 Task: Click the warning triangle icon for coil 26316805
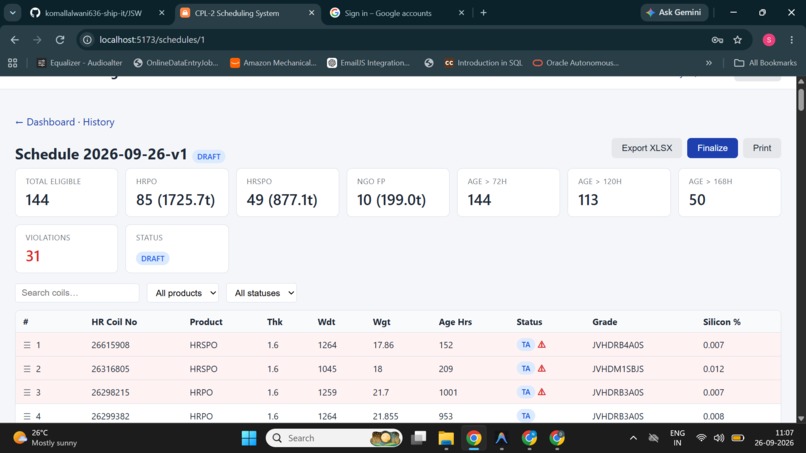(x=542, y=369)
